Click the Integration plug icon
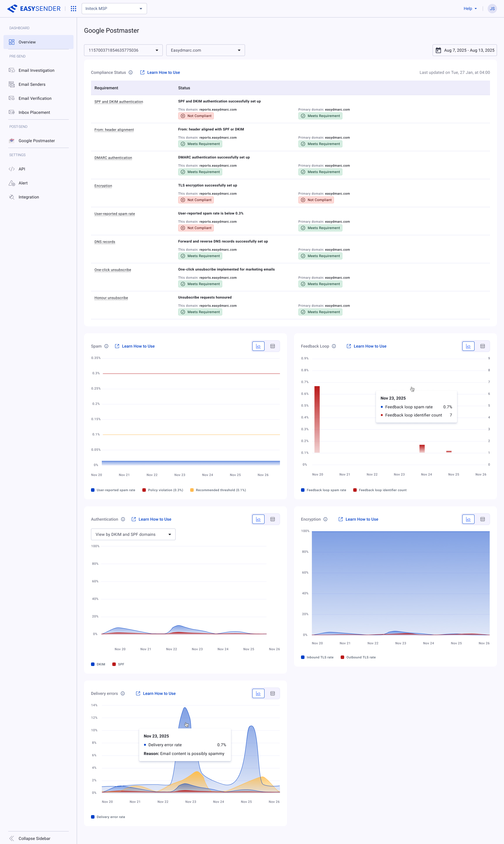 [x=12, y=197]
